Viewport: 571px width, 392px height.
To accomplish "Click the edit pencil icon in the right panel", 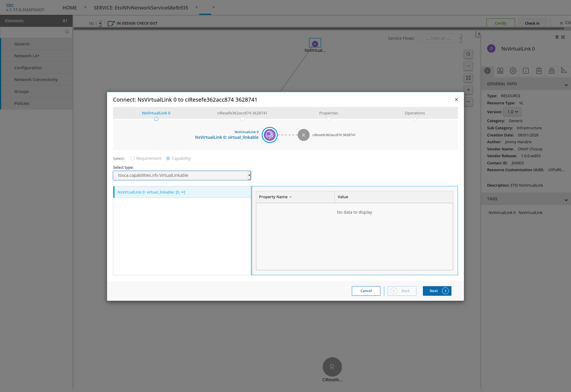I will [x=563, y=37].
